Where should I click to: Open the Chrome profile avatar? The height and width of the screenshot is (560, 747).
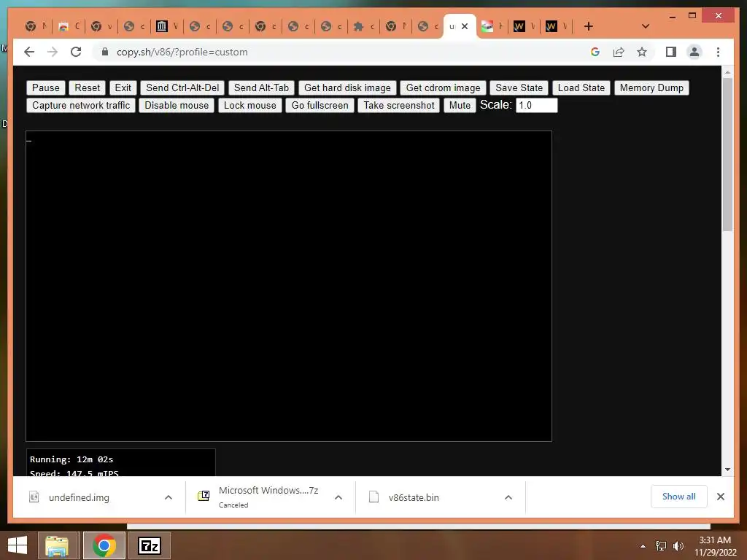[x=694, y=52]
